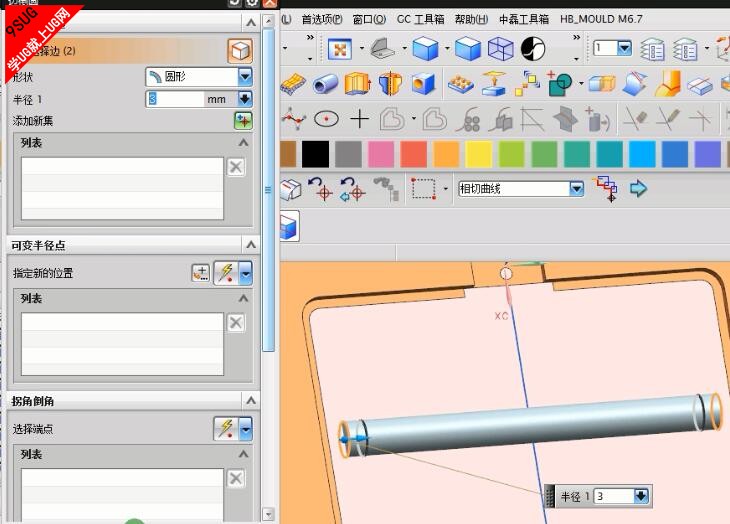This screenshot has width=730, height=524.
Task: Remove item from the corner setback list
Action: click(x=236, y=478)
